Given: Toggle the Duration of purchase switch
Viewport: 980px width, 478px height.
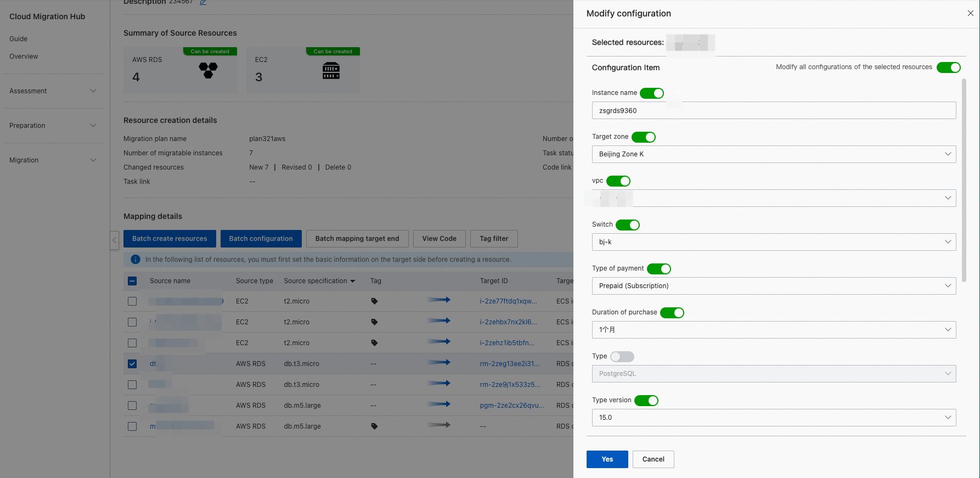Looking at the screenshot, I should click(x=672, y=313).
